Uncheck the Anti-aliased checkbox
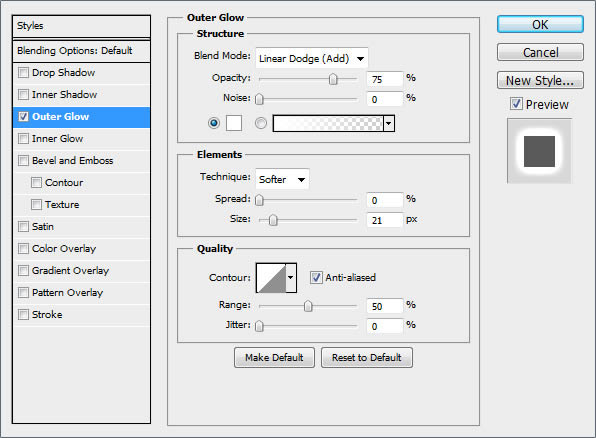Image resolution: width=596 pixels, height=438 pixels. point(316,278)
